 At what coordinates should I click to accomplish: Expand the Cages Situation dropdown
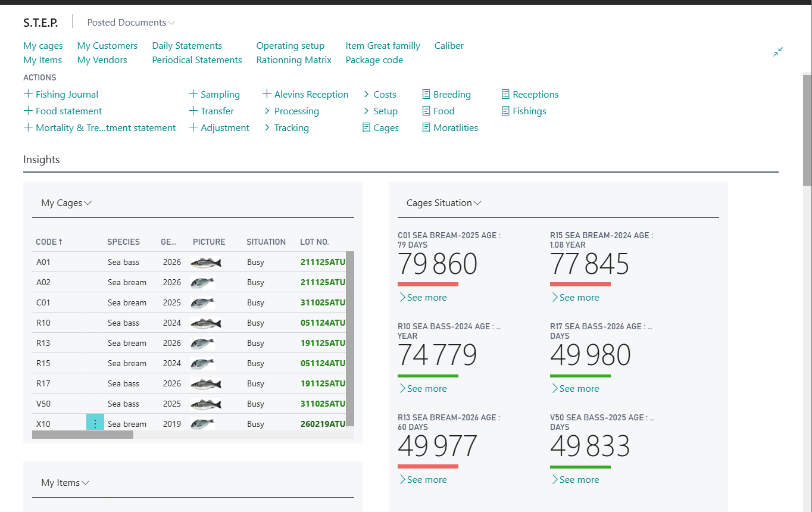point(444,203)
